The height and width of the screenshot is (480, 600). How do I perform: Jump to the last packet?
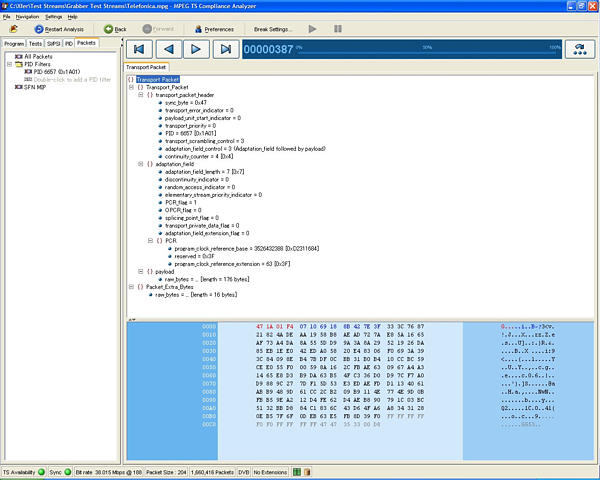pos(226,48)
